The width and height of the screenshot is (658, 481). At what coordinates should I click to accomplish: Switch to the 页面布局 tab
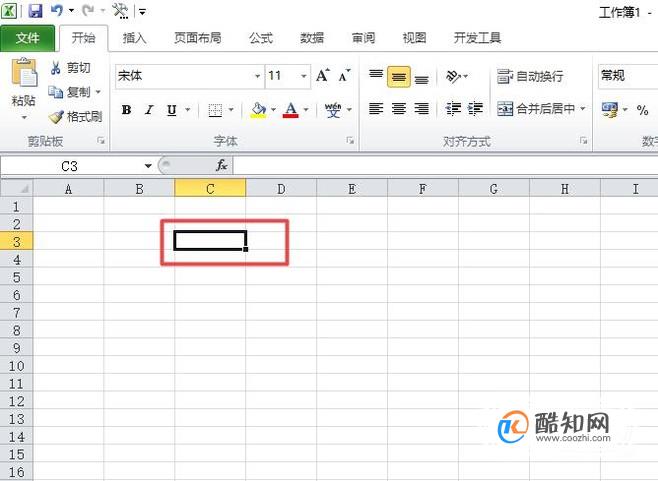click(x=198, y=38)
